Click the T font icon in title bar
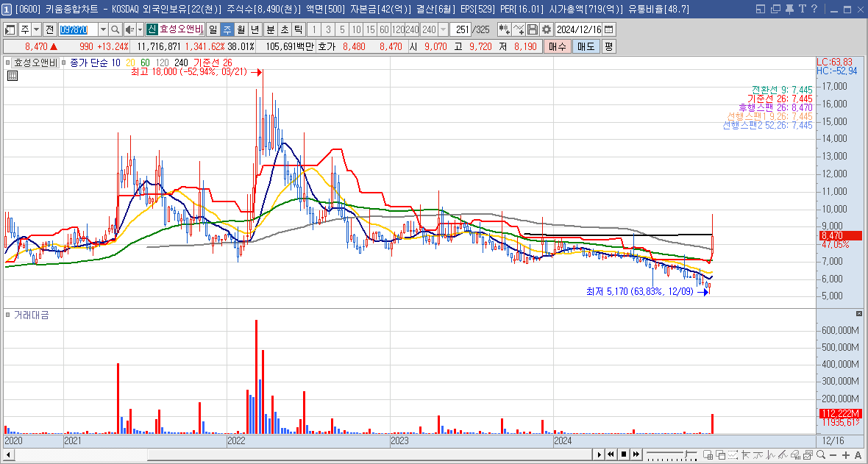 [802, 9]
